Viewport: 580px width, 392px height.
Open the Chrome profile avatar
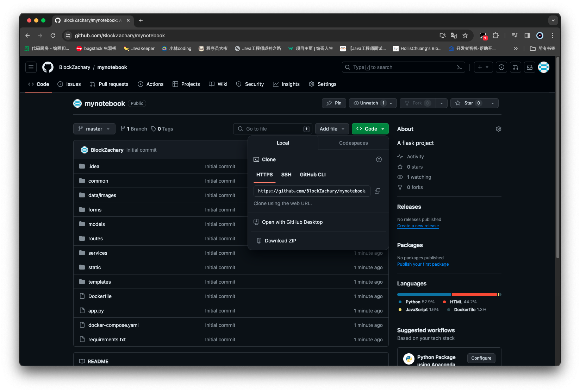pos(540,36)
